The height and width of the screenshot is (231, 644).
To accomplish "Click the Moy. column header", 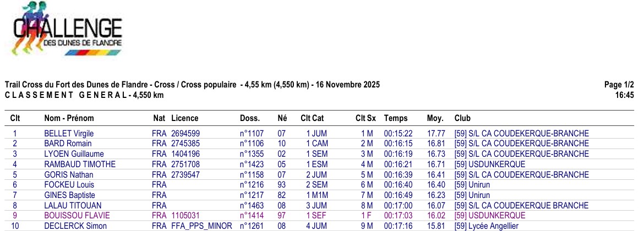I will coord(435,118).
